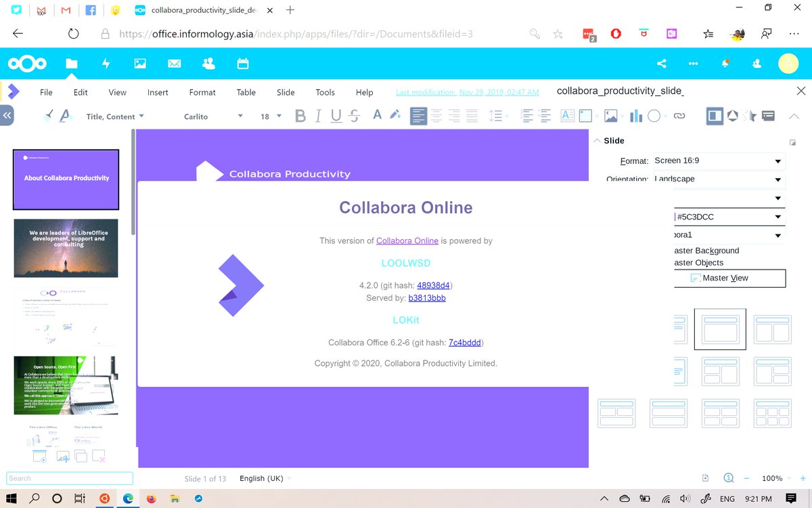Open the Activity lightning icon
This screenshot has width=812, height=508.
[x=106, y=64]
